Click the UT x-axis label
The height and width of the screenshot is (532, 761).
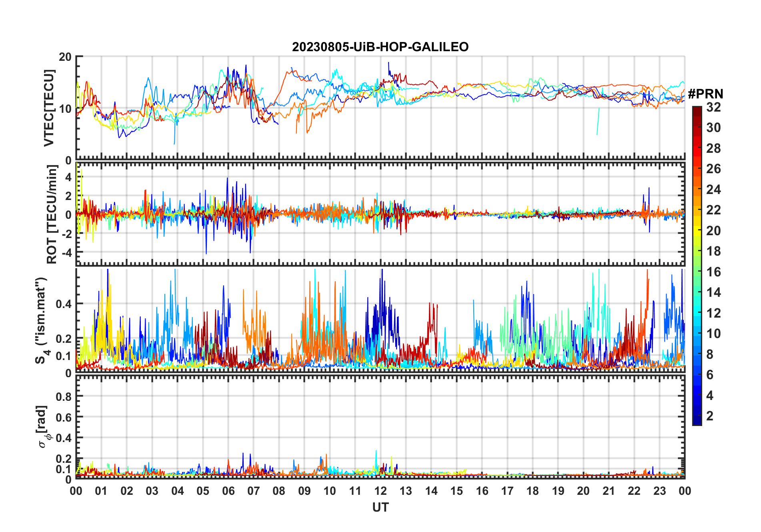pyautogui.click(x=380, y=507)
